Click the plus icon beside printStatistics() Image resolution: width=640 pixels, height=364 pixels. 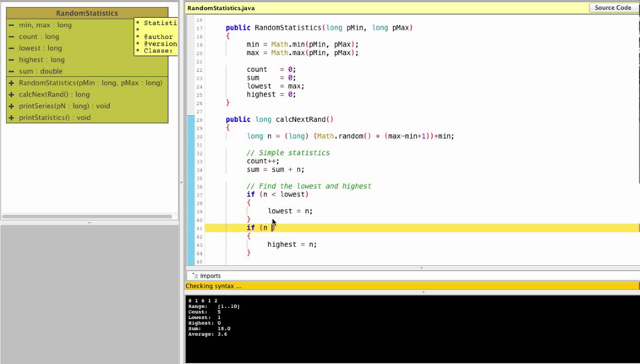coord(11,118)
